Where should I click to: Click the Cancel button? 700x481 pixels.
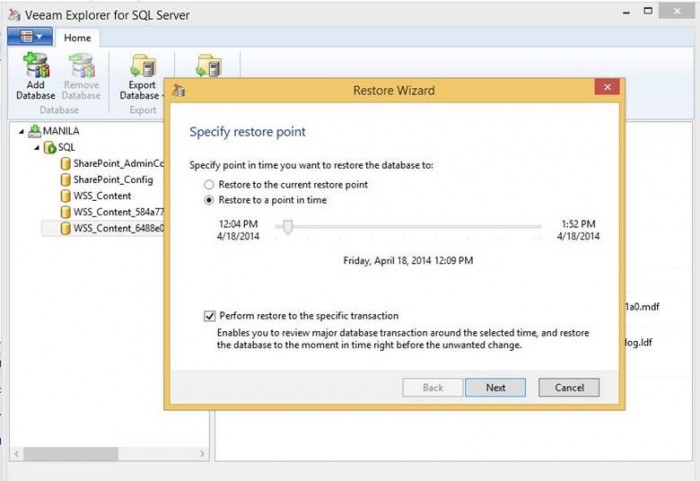point(569,388)
